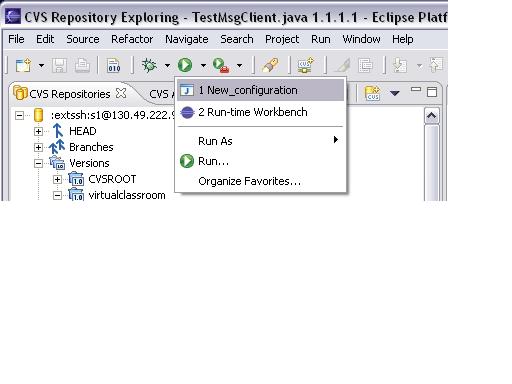Click the CVS add repository toolbar icon

coord(306,65)
